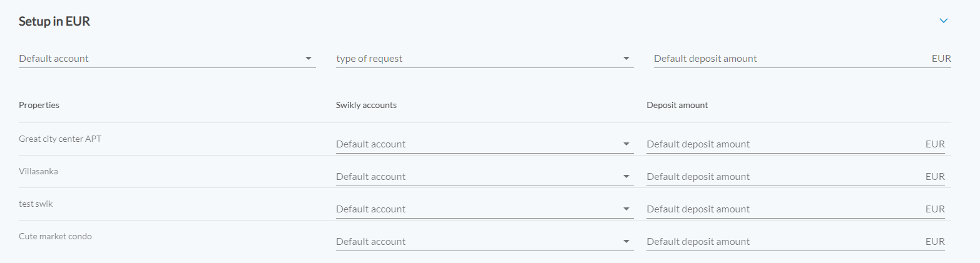Screen dimensions: 980x263
Task: Open Swikly account dropdown for Great city center APT
Action: click(x=484, y=144)
